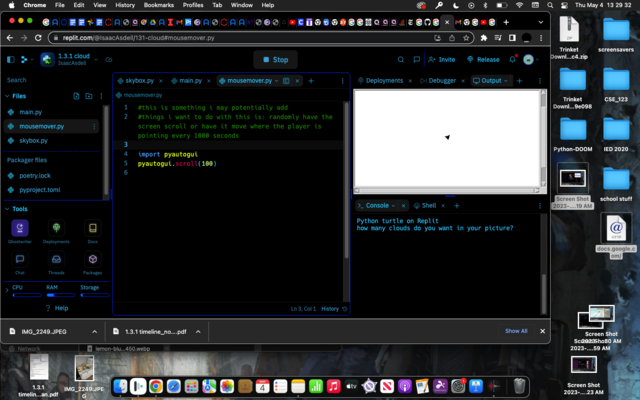Select mousemover.py in the file tree
Screen dimensions: 640x400
click(51, 127)
